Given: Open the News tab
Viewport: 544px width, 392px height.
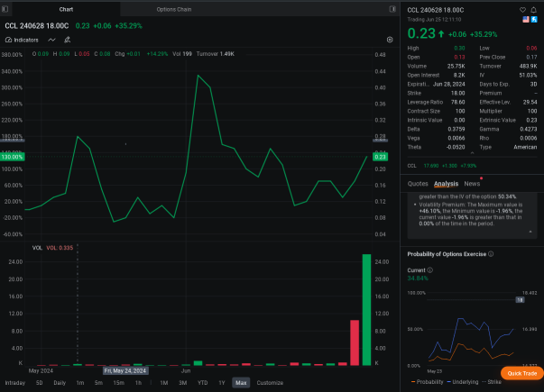Looking at the screenshot, I should pos(472,184).
